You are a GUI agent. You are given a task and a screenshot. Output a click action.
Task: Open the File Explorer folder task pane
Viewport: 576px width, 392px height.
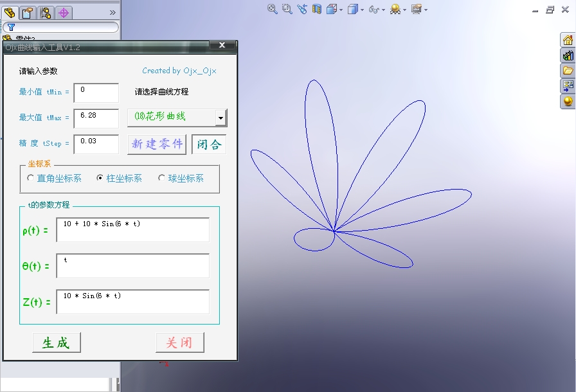[568, 71]
